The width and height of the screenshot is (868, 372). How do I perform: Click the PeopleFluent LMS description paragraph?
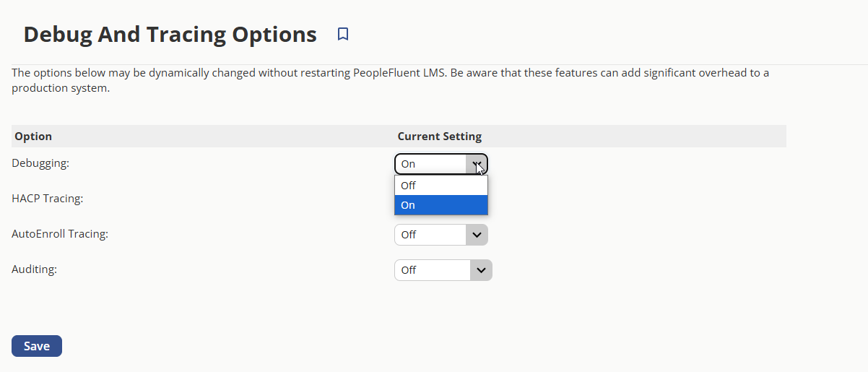pos(391,81)
